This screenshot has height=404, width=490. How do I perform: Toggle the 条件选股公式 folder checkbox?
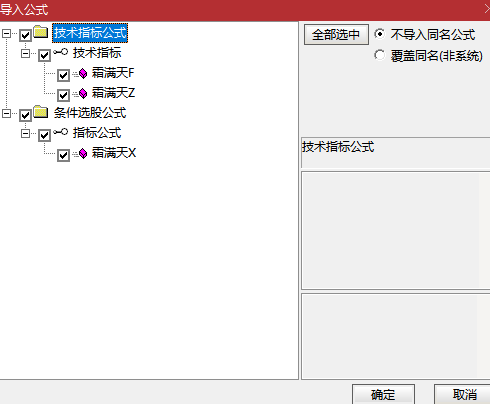tap(25, 115)
